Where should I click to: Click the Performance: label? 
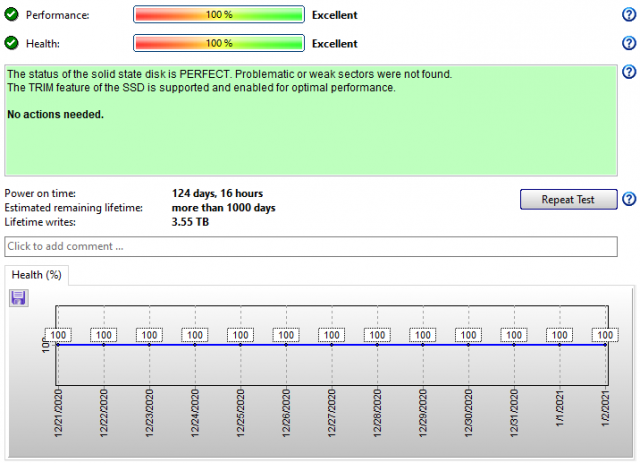(58, 15)
